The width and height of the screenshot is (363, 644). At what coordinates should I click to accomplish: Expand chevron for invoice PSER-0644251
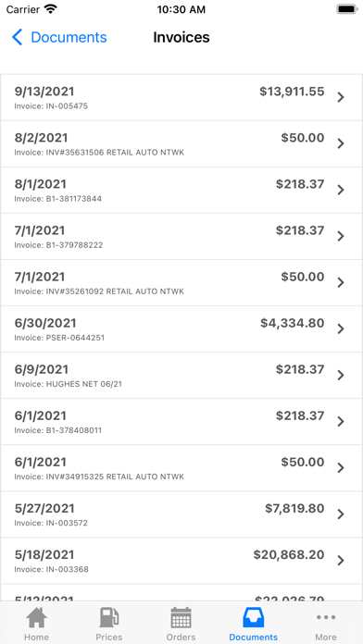[x=341, y=329]
